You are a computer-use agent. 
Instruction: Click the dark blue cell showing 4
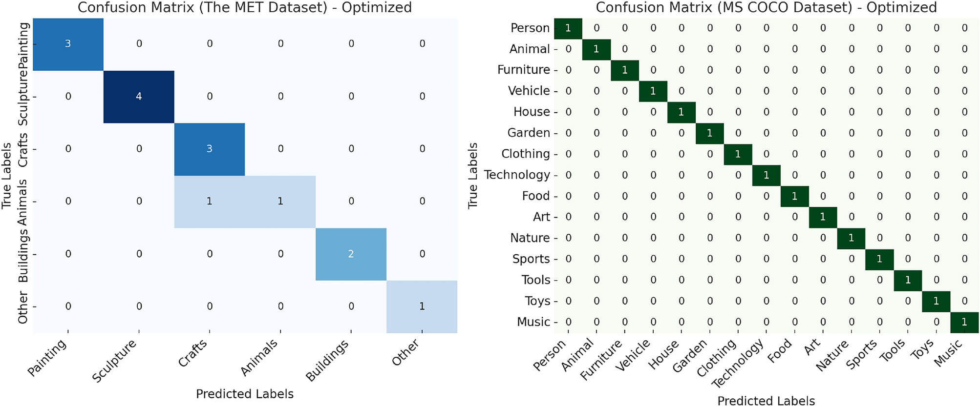pos(139,97)
